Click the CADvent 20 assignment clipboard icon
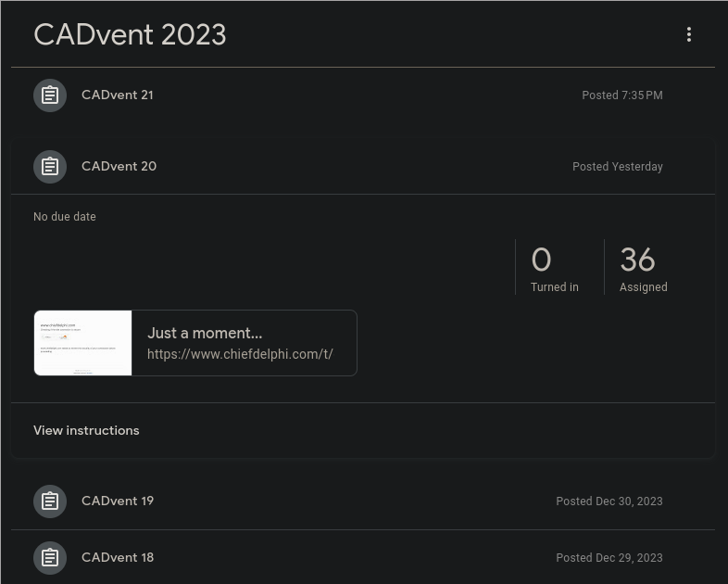This screenshot has height=584, width=728. (x=50, y=166)
